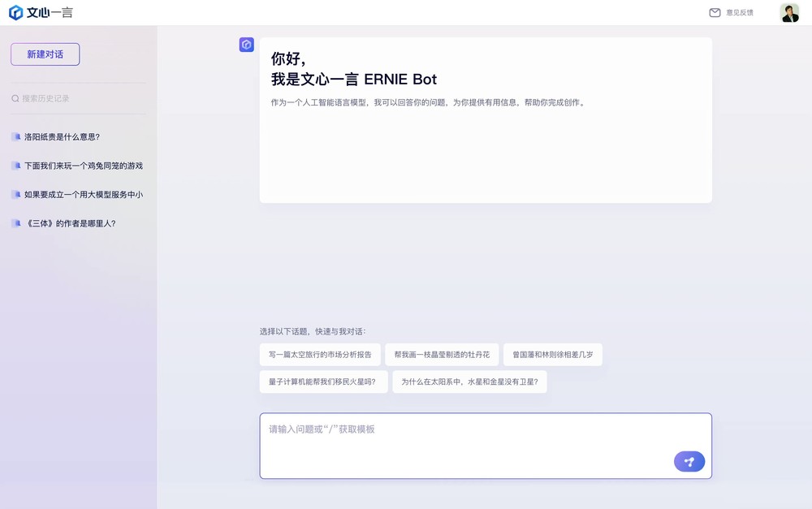Click the envelope icon next to 意见反馈
The width and height of the screenshot is (812, 509).
[x=714, y=12]
